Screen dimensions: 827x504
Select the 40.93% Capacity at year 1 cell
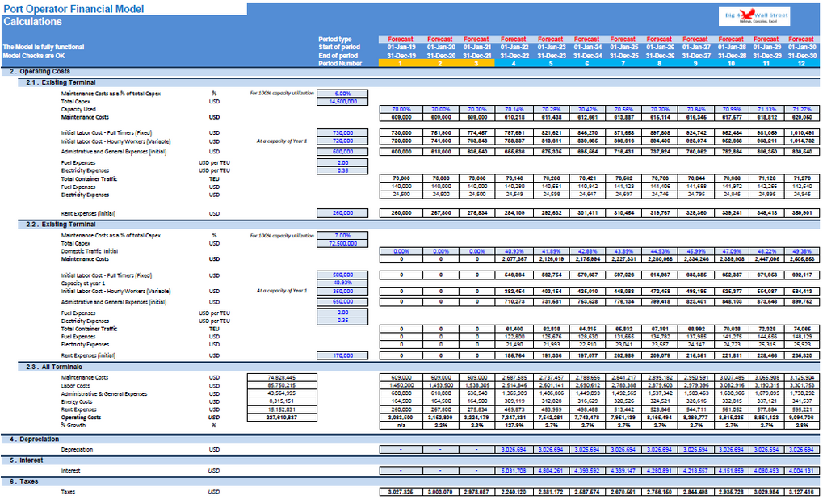[342, 283]
